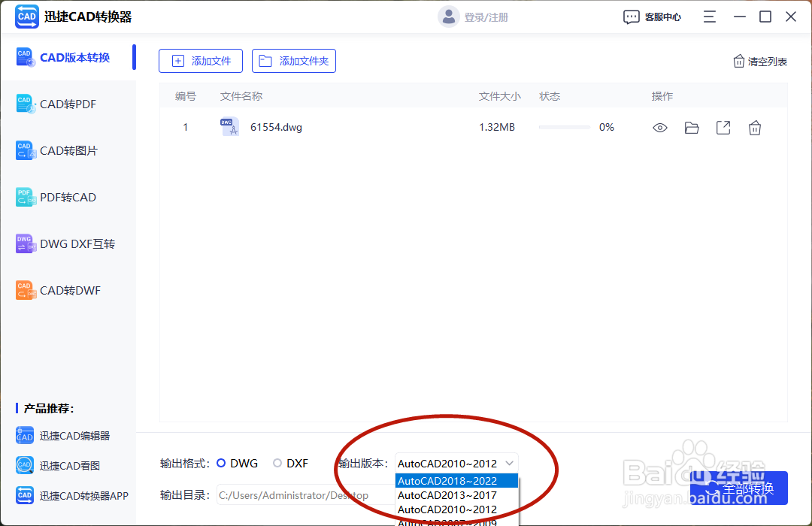This screenshot has height=526, width=812.
Task: Click the DWG file type icon
Action: coord(229,127)
